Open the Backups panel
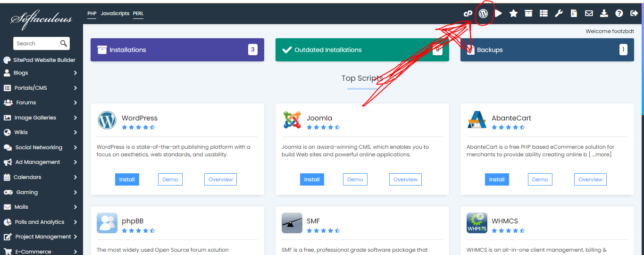This screenshot has width=644, height=255. [x=547, y=50]
